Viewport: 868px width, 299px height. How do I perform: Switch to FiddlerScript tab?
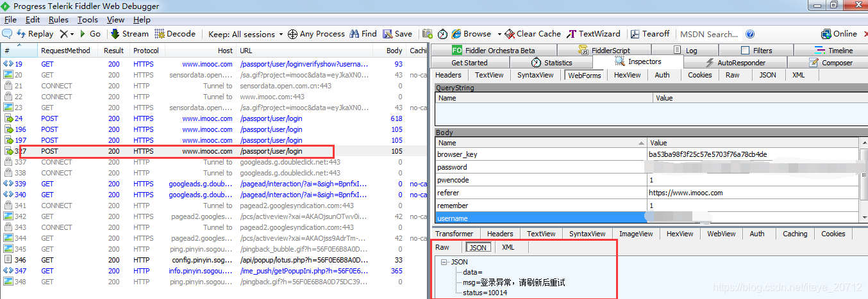(604, 50)
